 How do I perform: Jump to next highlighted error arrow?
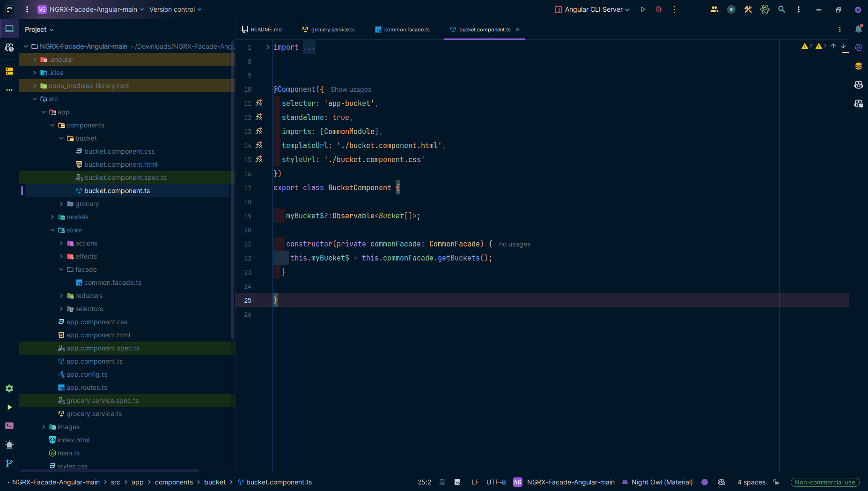coord(843,46)
